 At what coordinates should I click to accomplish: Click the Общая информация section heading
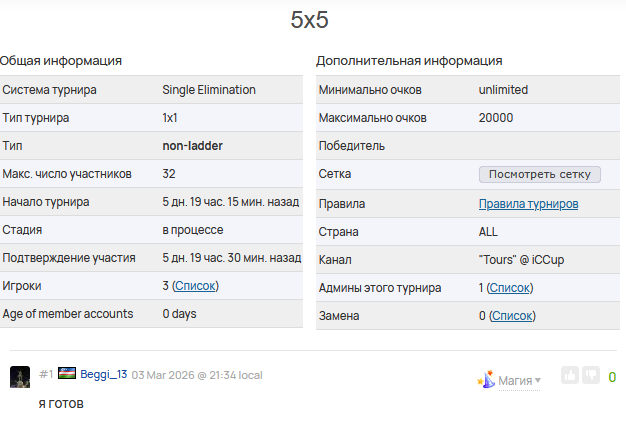[61, 61]
